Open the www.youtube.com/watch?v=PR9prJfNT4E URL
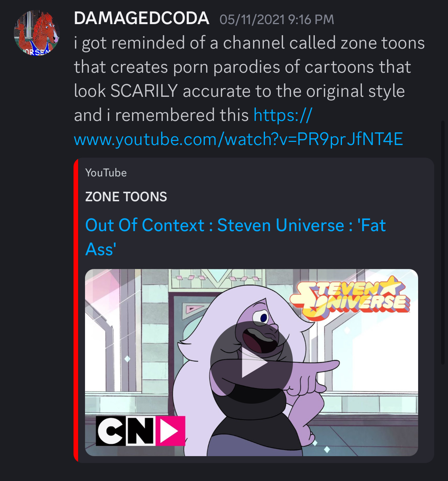 coord(238,139)
